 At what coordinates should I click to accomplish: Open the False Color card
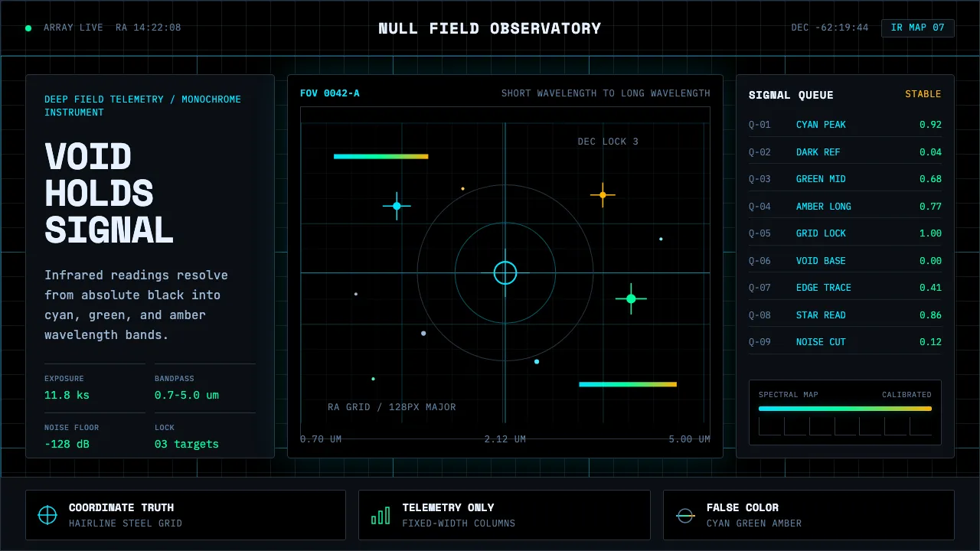click(x=808, y=515)
